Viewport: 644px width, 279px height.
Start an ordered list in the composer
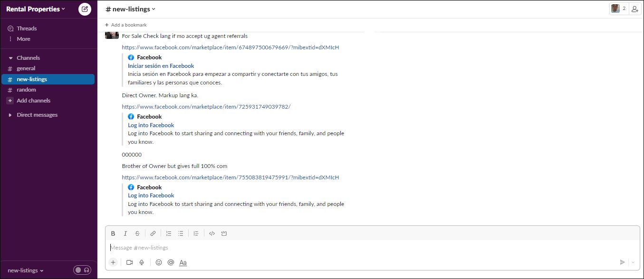pyautogui.click(x=168, y=233)
